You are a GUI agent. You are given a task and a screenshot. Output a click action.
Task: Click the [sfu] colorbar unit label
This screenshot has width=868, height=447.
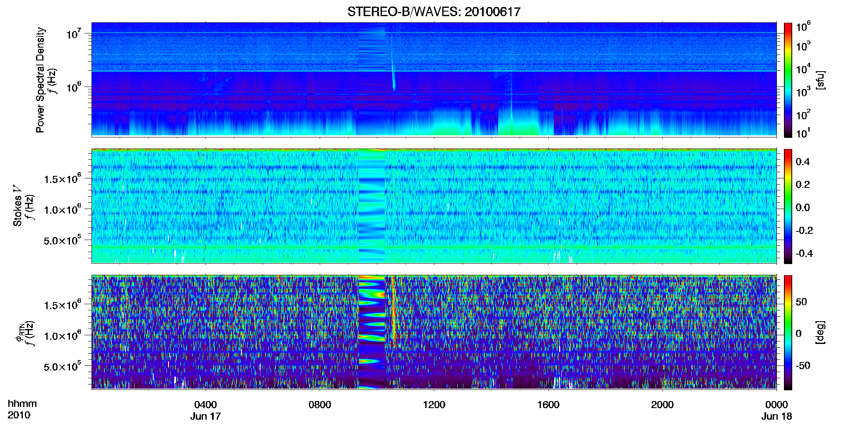click(x=820, y=80)
